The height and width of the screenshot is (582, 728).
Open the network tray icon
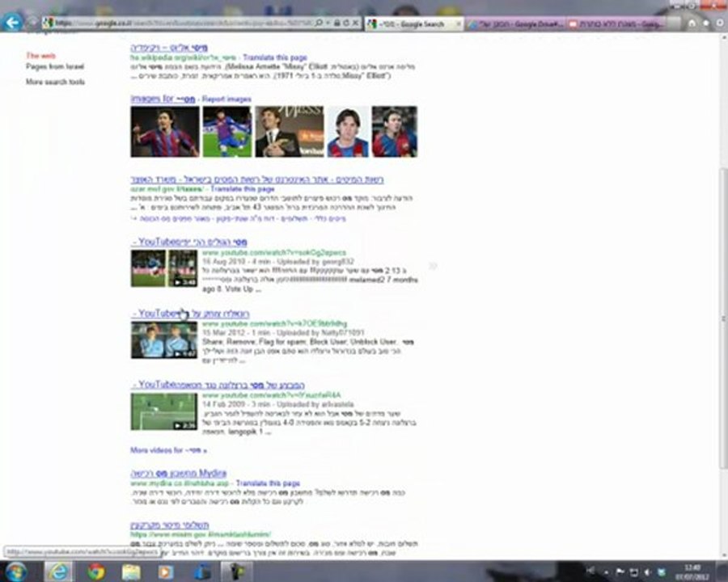(633, 573)
